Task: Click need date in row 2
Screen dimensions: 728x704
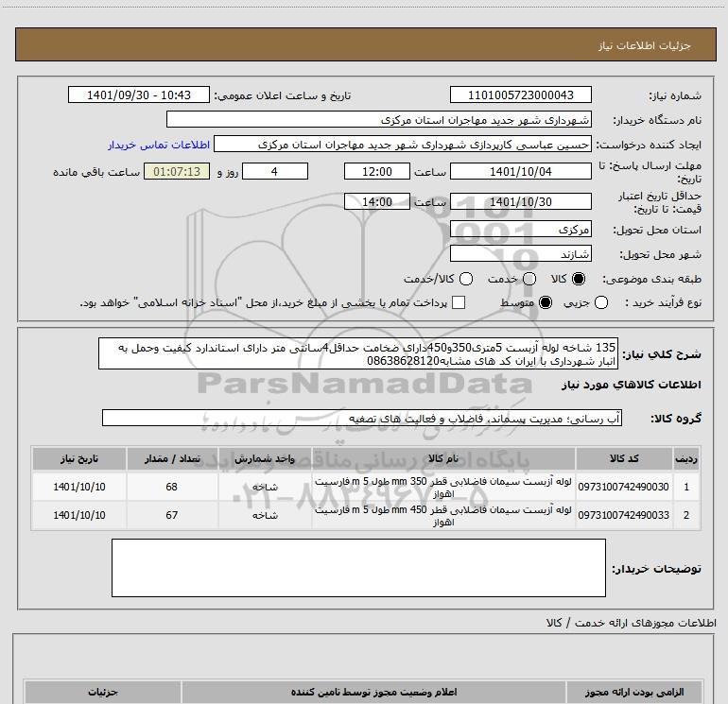Action: (x=78, y=515)
